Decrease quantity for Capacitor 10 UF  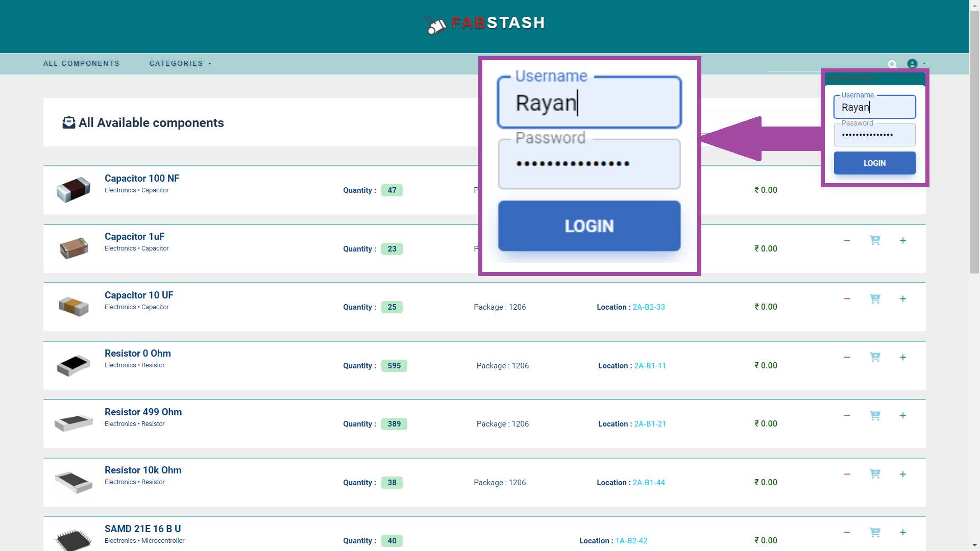pos(847,299)
